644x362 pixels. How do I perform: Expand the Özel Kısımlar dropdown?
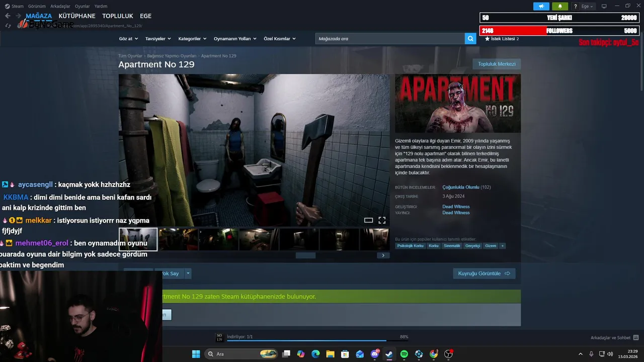coord(280,39)
